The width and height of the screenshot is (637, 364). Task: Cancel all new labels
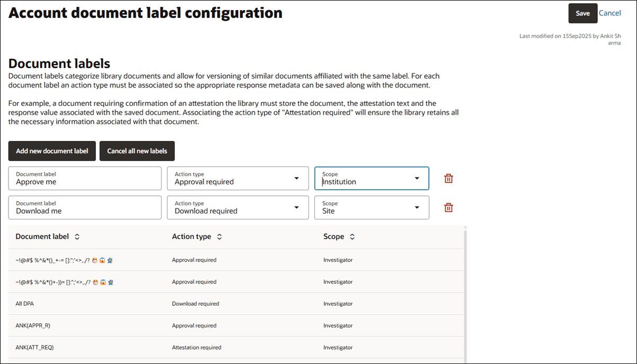pyautogui.click(x=137, y=150)
